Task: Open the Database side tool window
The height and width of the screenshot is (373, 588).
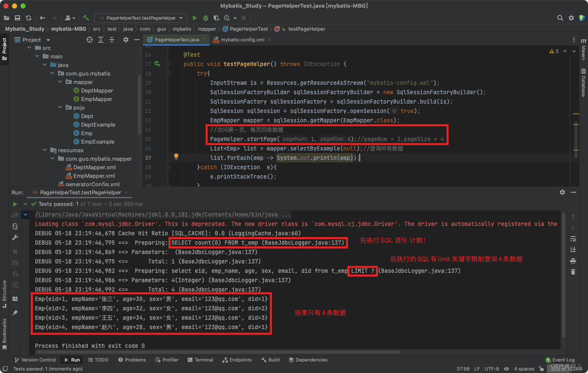Action: coord(583,83)
